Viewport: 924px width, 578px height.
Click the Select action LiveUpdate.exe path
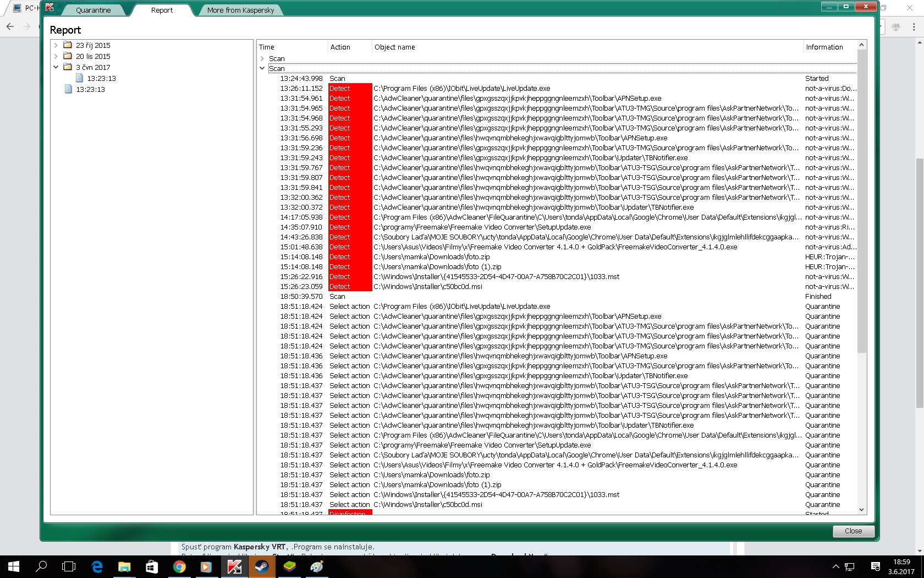point(462,306)
